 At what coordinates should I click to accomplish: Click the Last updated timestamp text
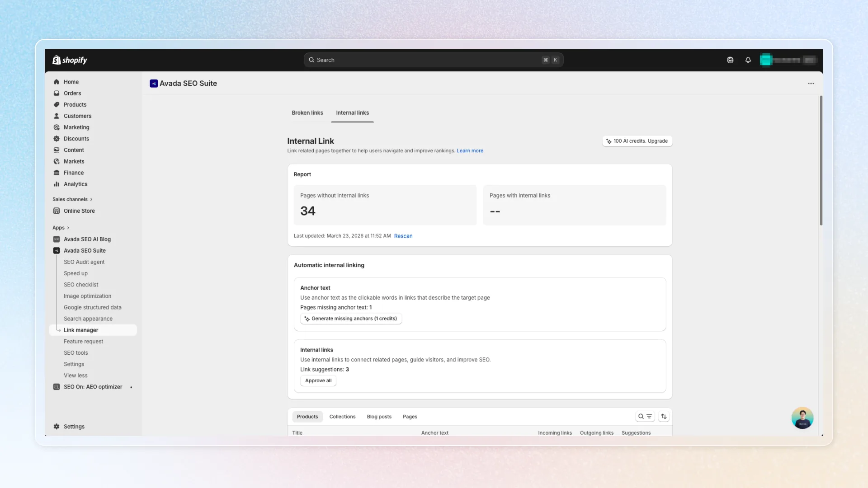(342, 236)
